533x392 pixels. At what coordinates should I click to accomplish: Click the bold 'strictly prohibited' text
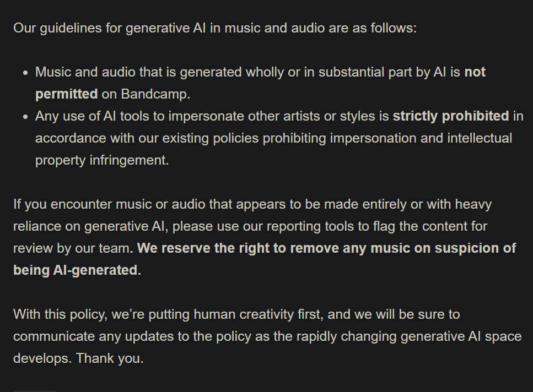point(451,116)
